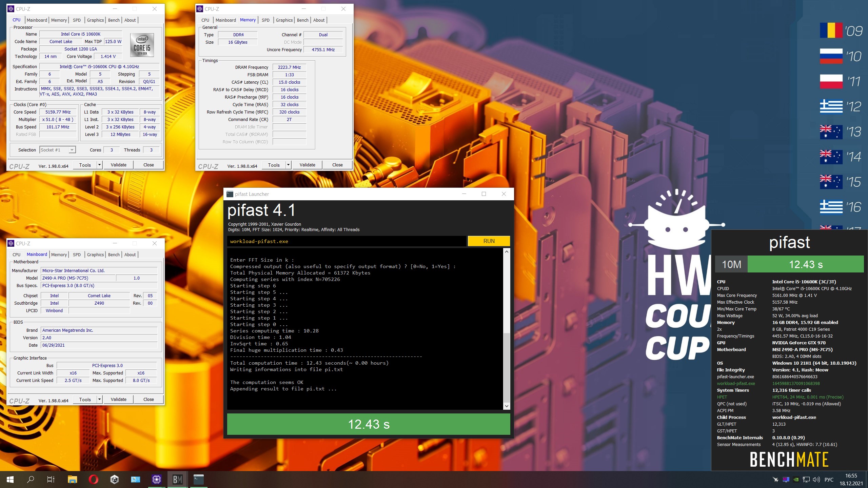Click the Greek flag '12 entry
868x488 pixels.
click(x=841, y=107)
